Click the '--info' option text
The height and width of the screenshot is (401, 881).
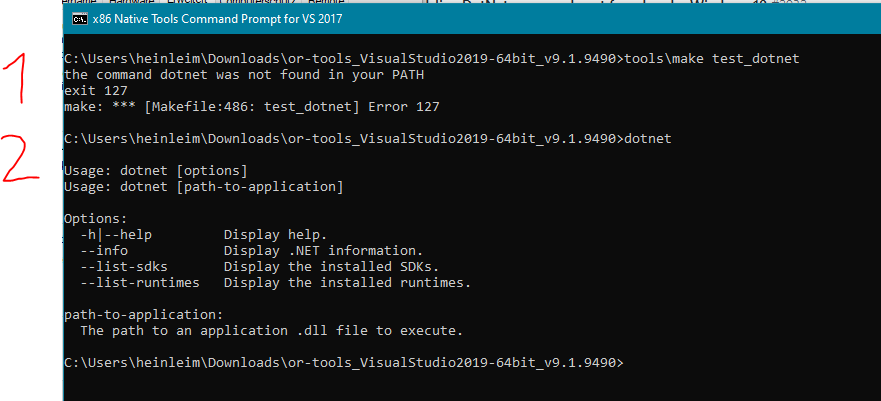pos(104,250)
